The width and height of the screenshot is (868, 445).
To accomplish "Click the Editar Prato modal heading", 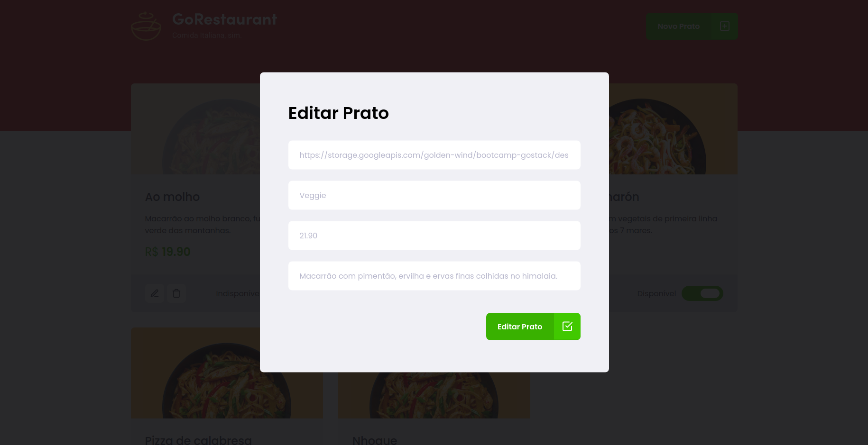I will point(339,113).
